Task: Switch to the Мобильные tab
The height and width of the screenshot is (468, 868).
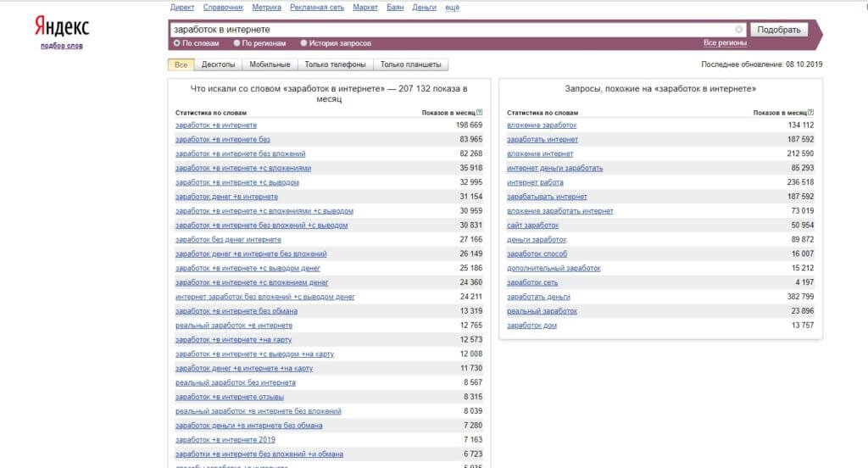Action: tap(270, 64)
